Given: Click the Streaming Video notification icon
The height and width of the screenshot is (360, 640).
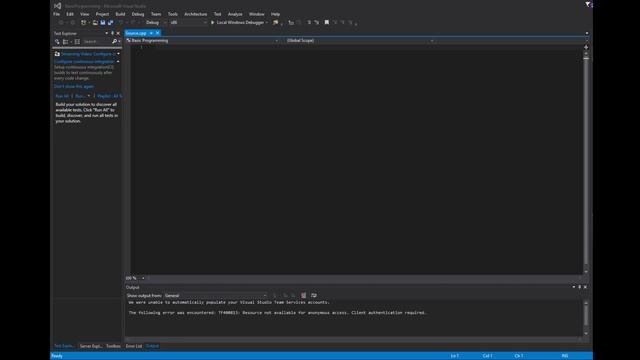Looking at the screenshot, I should pos(57,54).
